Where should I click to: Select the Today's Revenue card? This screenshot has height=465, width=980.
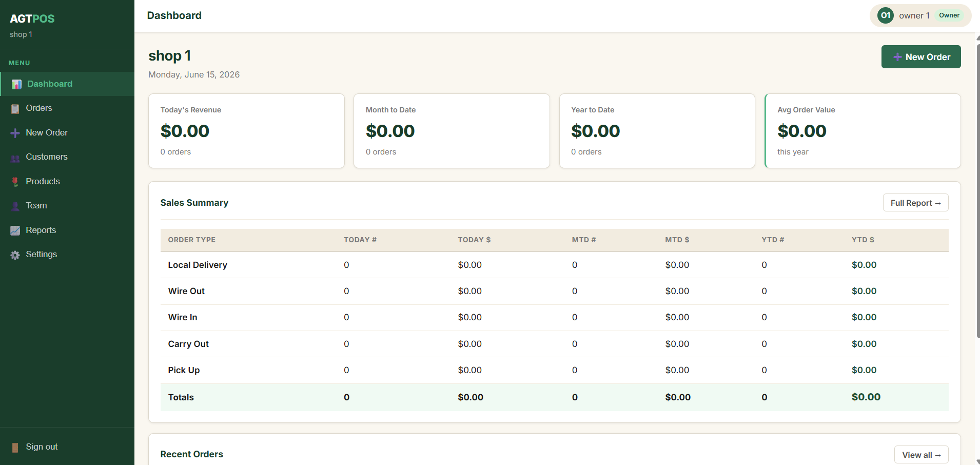point(246,131)
